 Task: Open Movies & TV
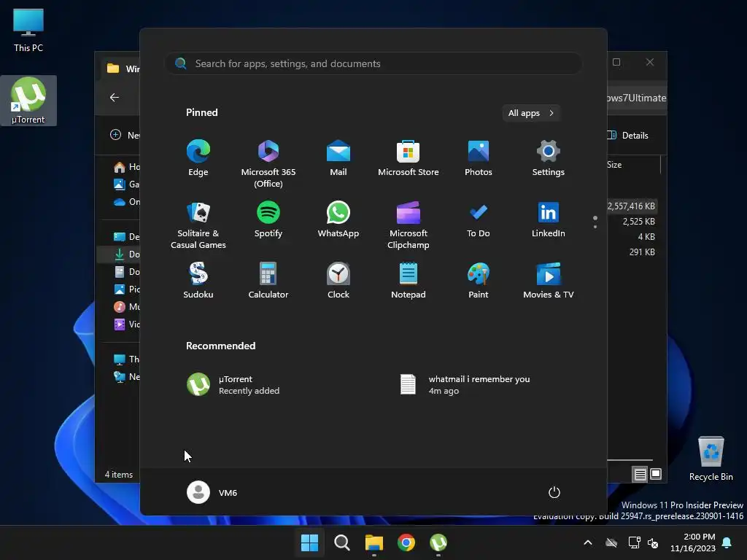point(549,281)
